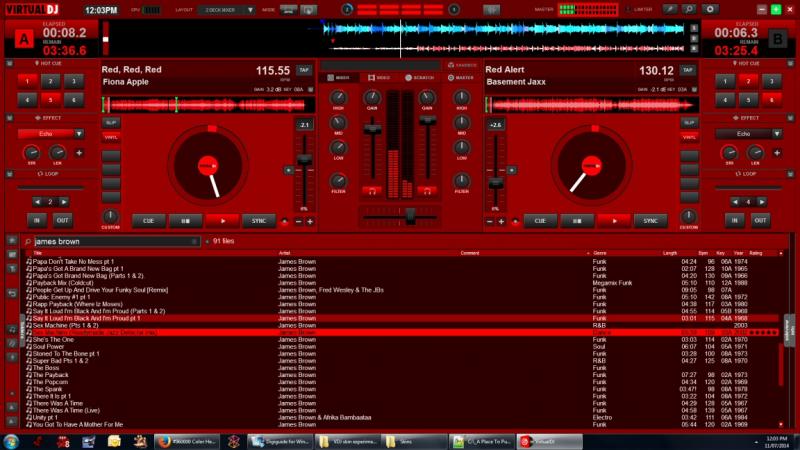This screenshot has width=800, height=450.
Task: Focus the search field containing james brown
Action: pyautogui.click(x=115, y=241)
